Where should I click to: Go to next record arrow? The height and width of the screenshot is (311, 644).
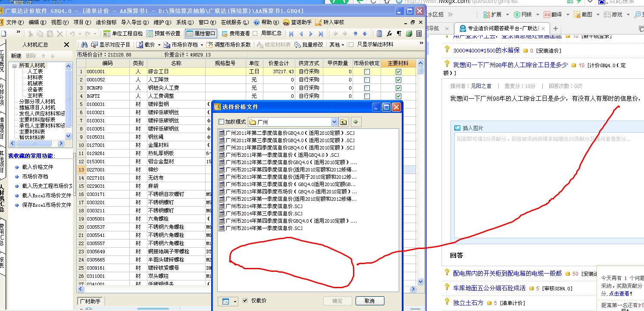click(x=311, y=34)
